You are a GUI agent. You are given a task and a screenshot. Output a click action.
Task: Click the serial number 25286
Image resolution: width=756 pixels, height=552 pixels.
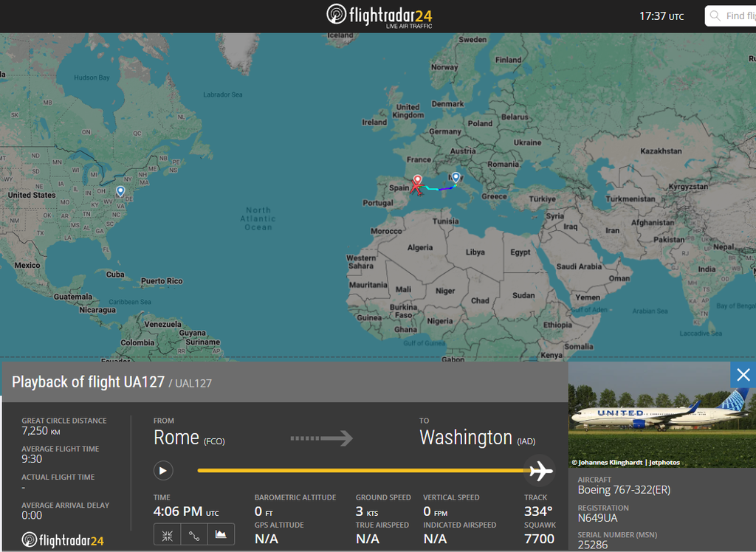(x=593, y=545)
